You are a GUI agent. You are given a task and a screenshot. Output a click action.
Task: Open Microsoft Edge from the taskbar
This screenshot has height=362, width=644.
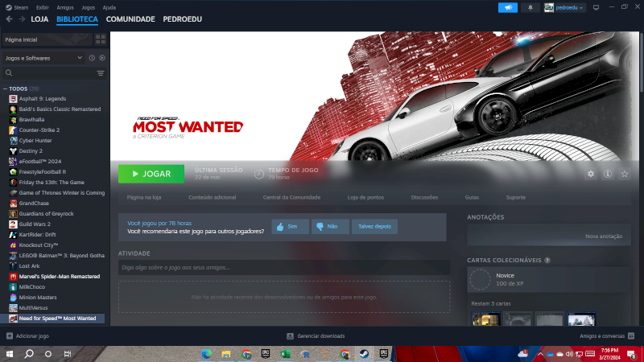point(206,354)
